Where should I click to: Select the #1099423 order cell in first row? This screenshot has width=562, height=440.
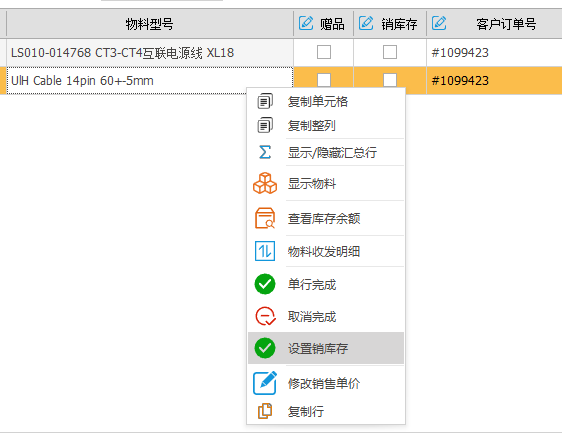[x=494, y=53]
